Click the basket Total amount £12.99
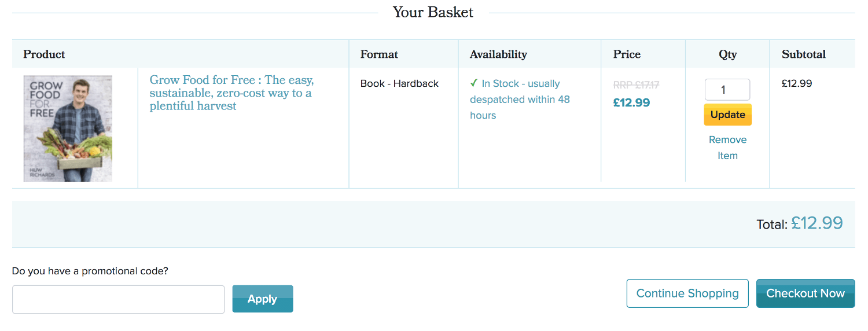This screenshot has width=868, height=331. [817, 223]
